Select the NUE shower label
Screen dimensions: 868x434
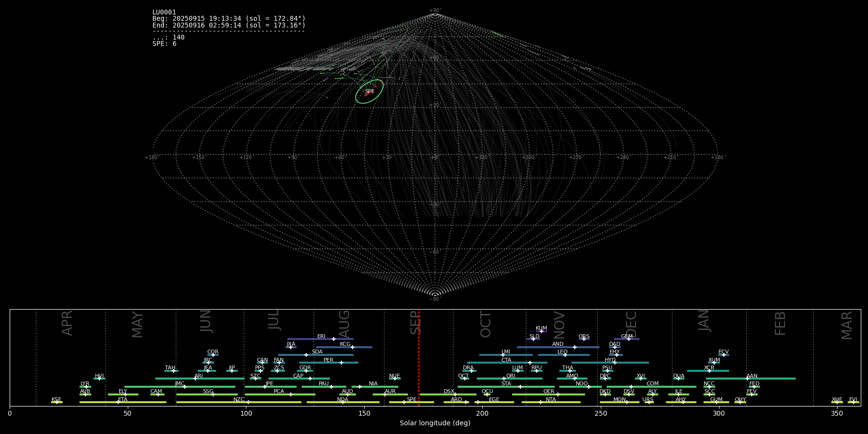coord(394,376)
